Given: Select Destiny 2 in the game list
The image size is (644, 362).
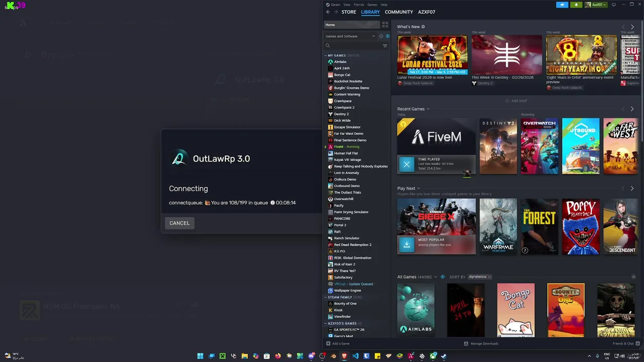Looking at the screenshot, I should click(x=341, y=114).
